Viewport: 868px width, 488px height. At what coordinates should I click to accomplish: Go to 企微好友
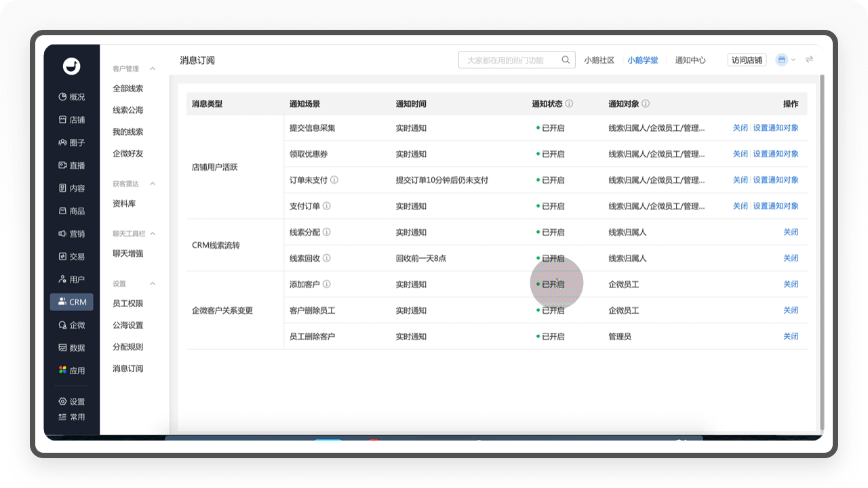click(128, 154)
